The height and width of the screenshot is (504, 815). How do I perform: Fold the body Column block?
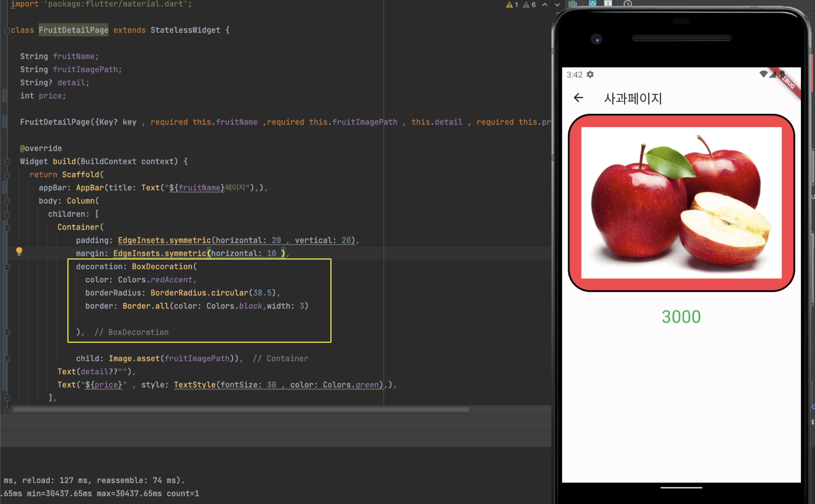[x=7, y=201]
